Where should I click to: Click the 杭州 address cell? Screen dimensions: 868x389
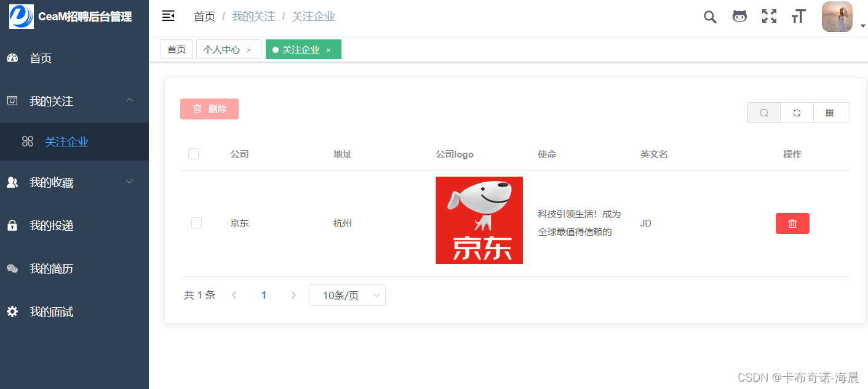[x=343, y=223]
